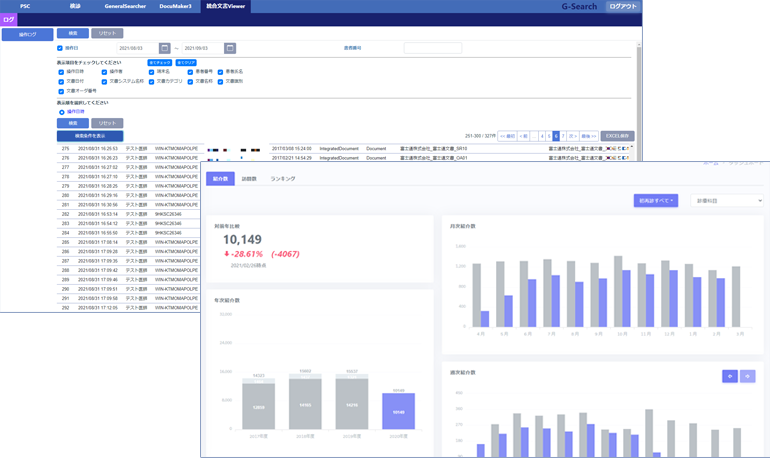Click the document name ending _SR10
Screen dimensions: 770x458
(434, 149)
